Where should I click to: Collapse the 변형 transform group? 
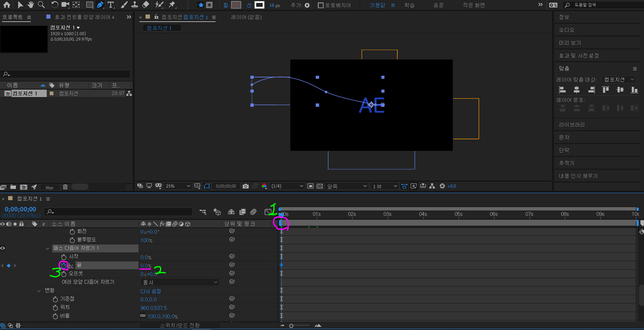pyautogui.click(x=39, y=291)
